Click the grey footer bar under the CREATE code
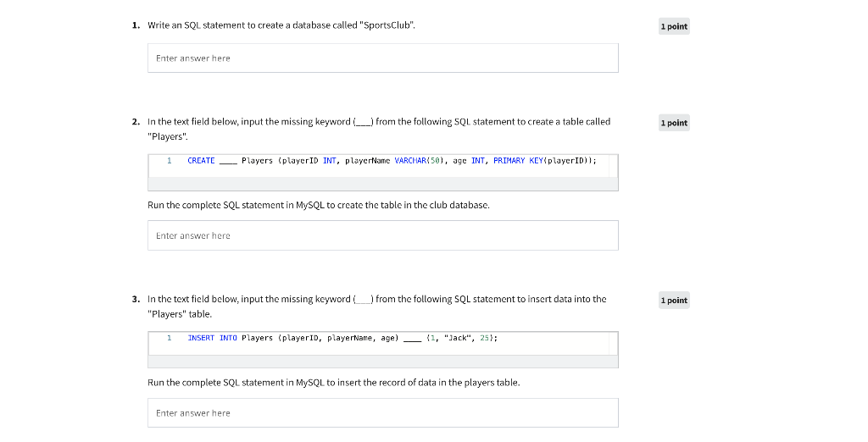The image size is (868, 442). 382,185
